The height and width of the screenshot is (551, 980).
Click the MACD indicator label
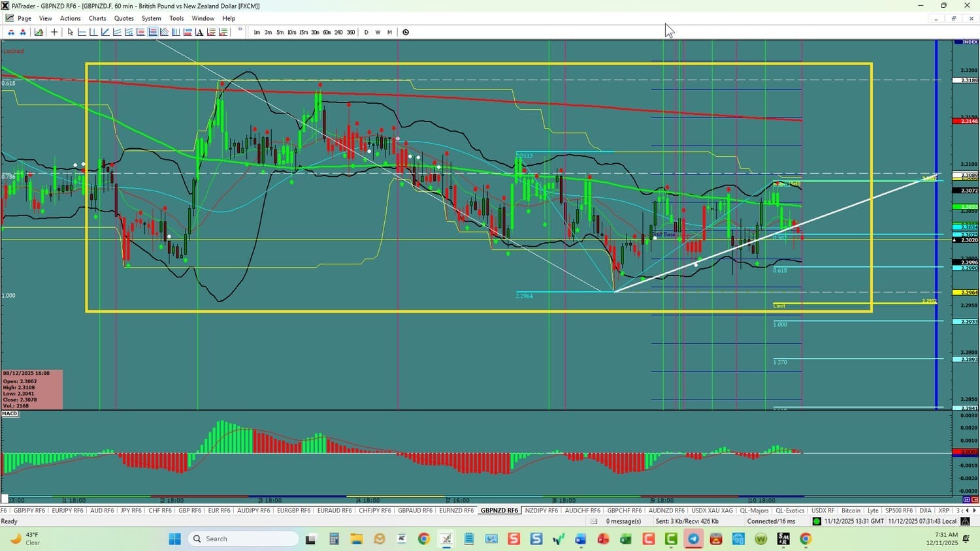[10, 414]
